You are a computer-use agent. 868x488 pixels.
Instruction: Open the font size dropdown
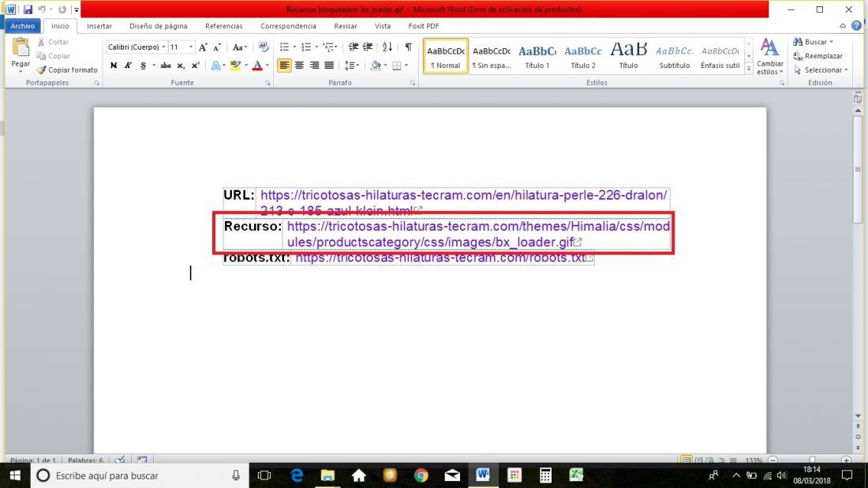(x=191, y=47)
